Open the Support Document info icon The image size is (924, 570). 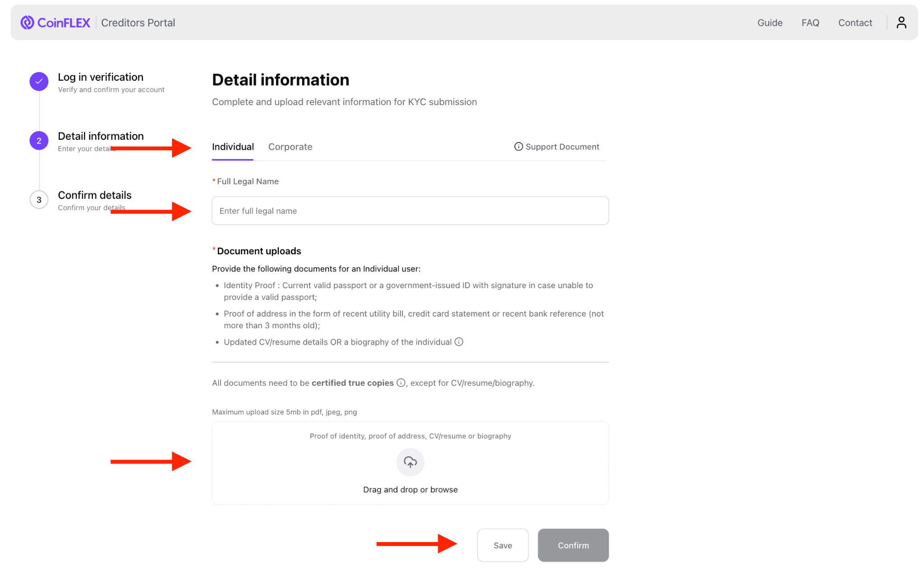[x=518, y=147]
